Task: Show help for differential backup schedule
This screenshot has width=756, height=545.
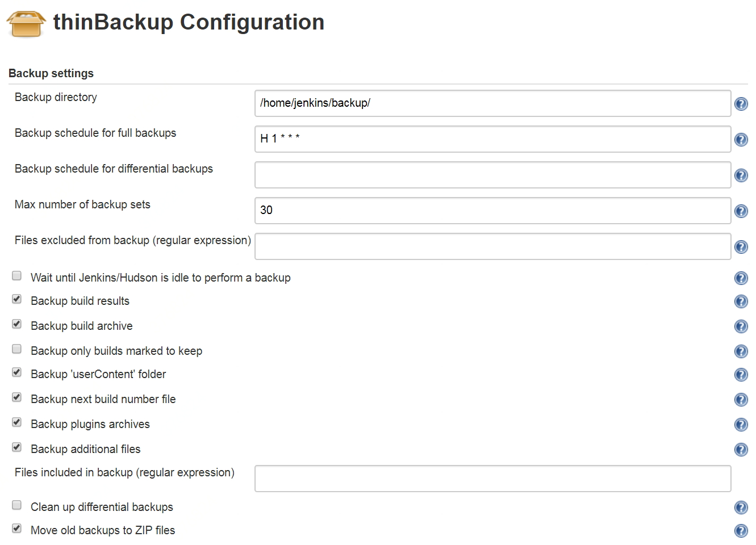Action: (x=741, y=175)
